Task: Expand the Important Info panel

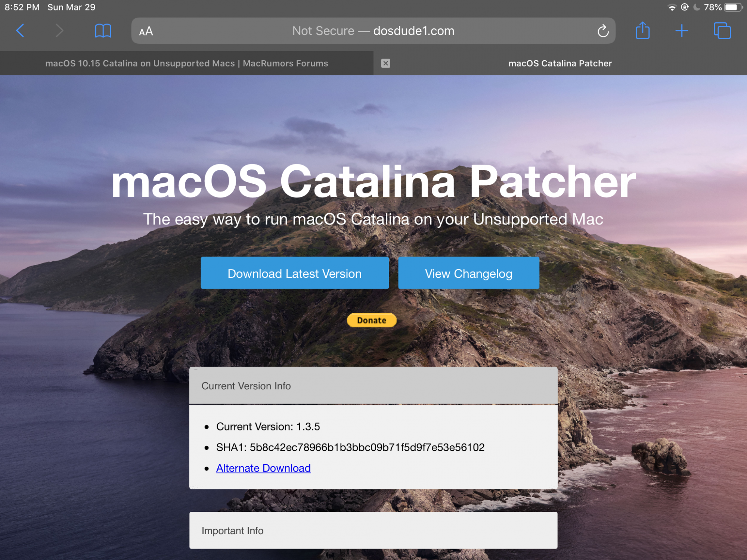Action: 373,531
